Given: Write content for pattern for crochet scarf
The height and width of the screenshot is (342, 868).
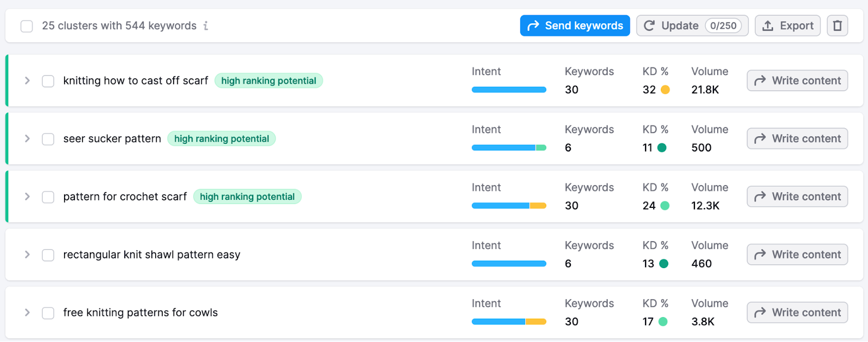Looking at the screenshot, I should pos(797,197).
